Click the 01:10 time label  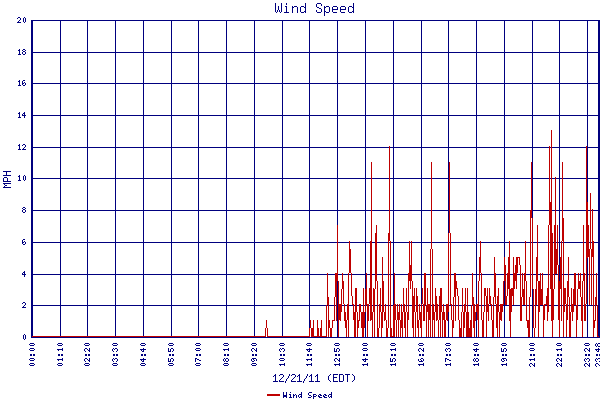pos(60,354)
